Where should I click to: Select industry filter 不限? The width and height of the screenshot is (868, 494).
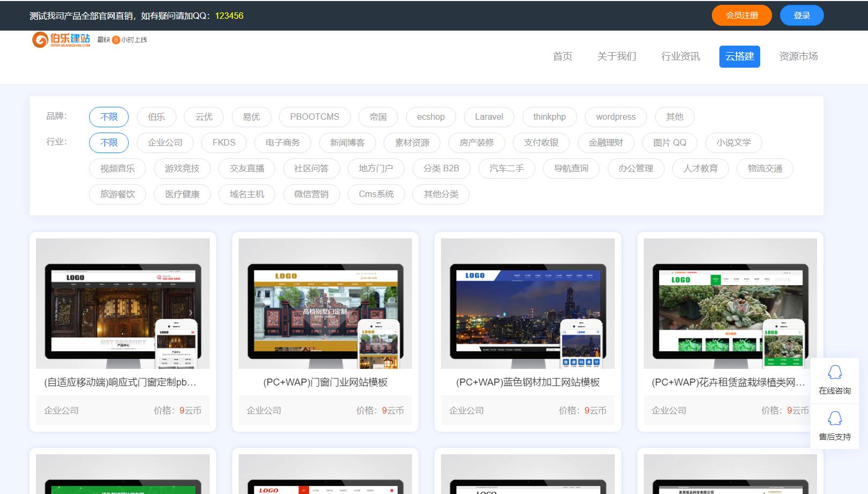pos(109,142)
